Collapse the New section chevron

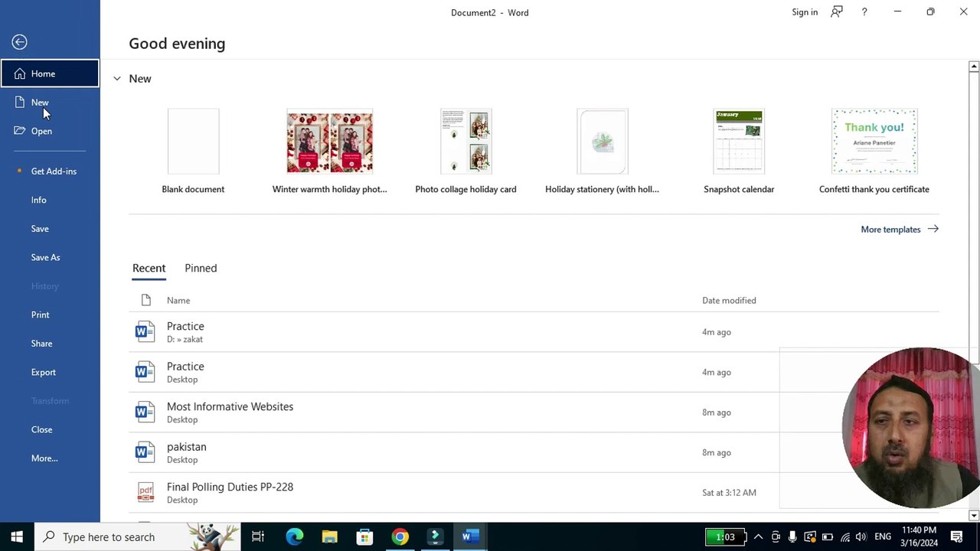117,79
